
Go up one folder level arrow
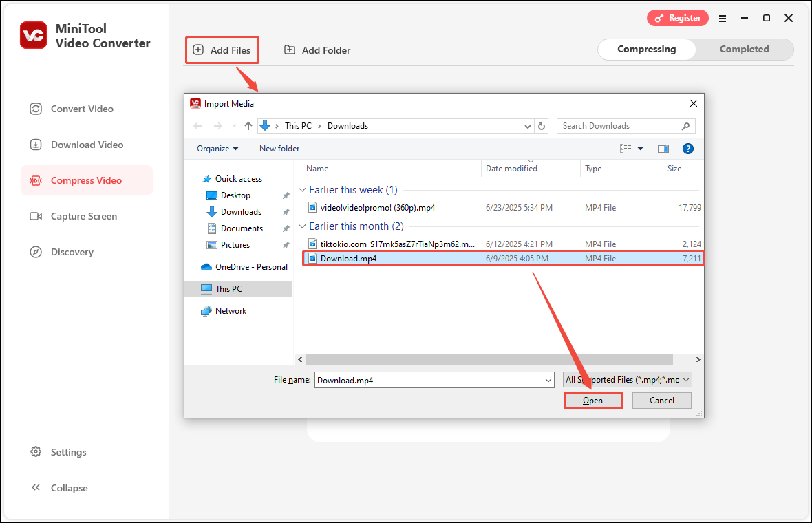coord(248,126)
